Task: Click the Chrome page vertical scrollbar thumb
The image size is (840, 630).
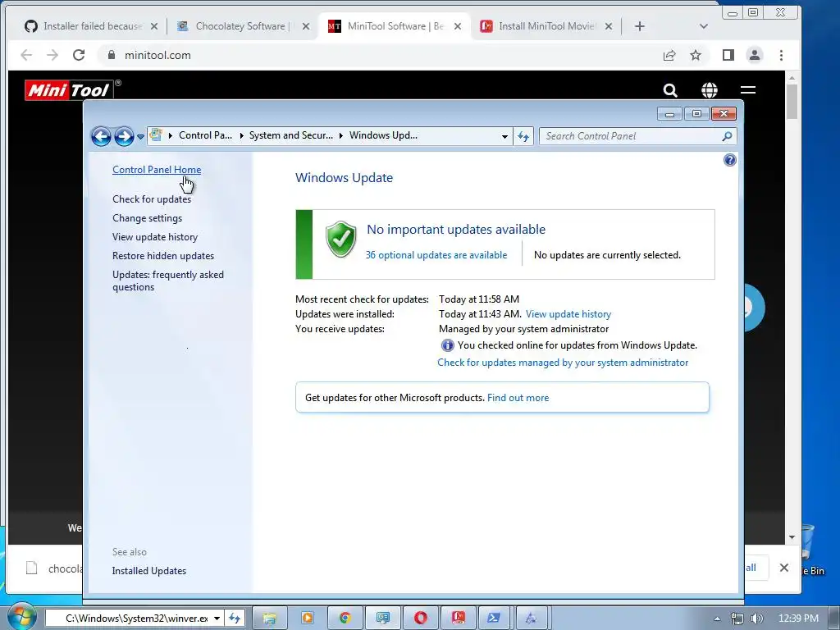Action: pyautogui.click(x=792, y=102)
